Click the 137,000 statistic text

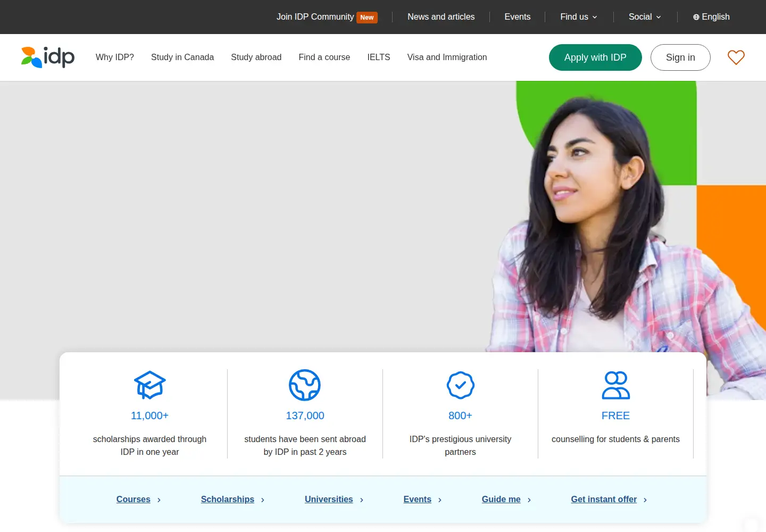[305, 416]
